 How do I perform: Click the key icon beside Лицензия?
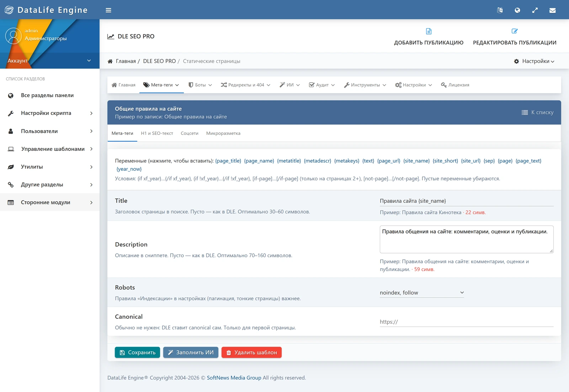(x=443, y=85)
